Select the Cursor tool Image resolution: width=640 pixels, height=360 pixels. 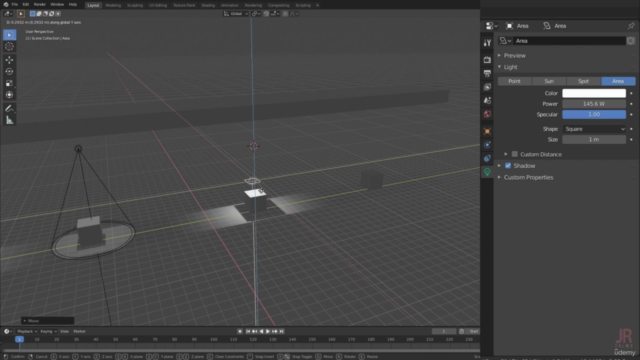(9, 47)
